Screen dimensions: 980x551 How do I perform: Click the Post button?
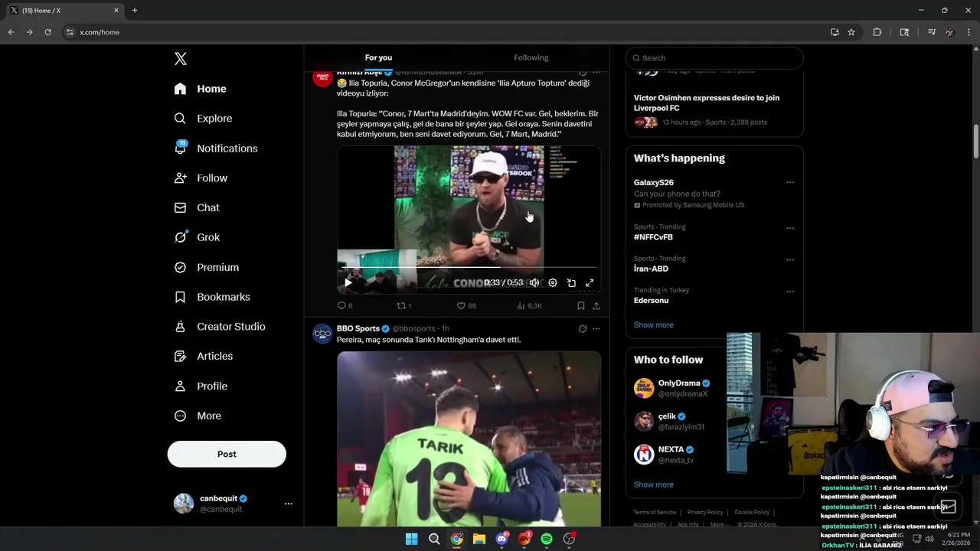[x=227, y=454]
